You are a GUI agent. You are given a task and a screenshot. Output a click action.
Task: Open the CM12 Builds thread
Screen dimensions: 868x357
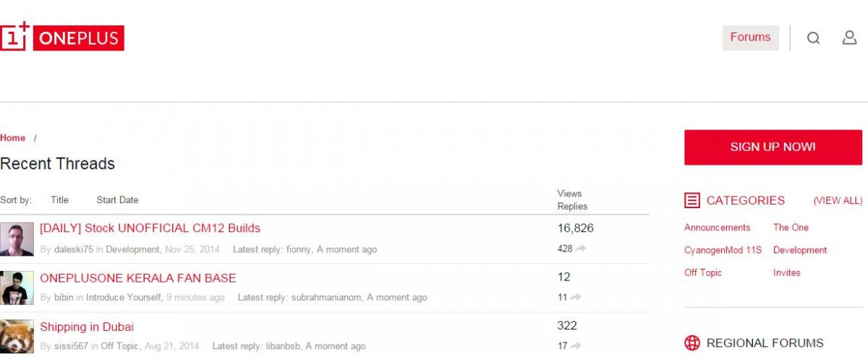point(150,228)
